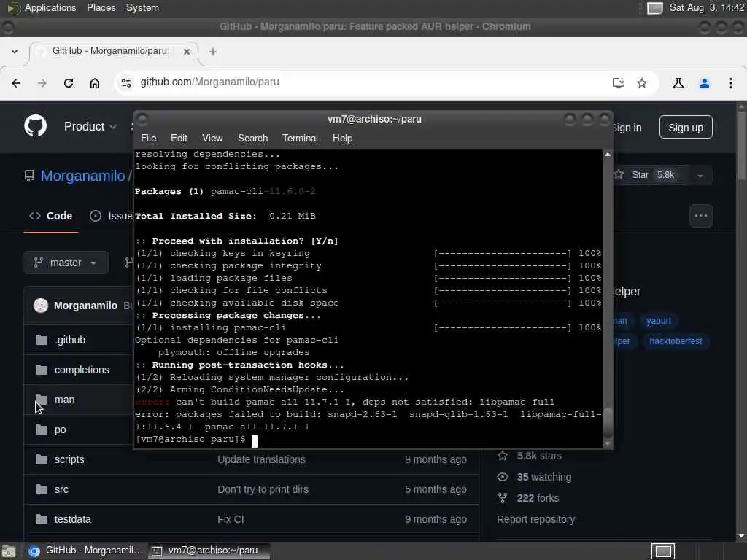Open the Update translations commit message
Screen dimensions: 747x560
pos(262,459)
